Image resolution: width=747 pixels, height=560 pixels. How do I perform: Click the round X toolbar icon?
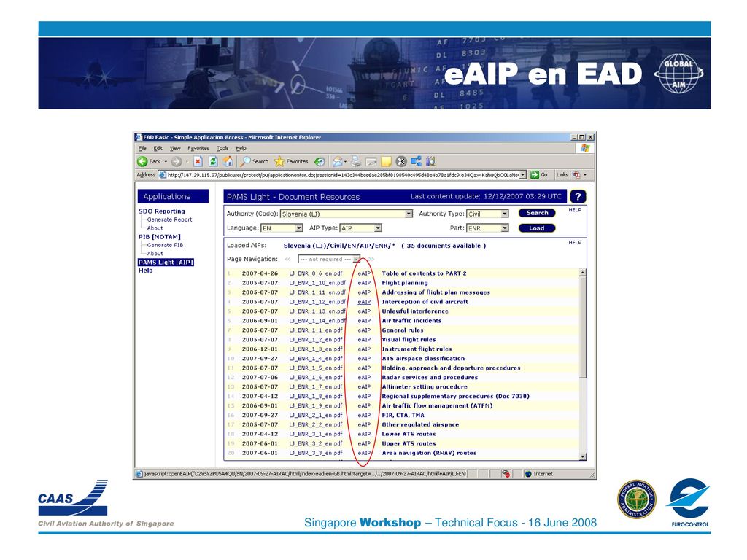point(401,161)
